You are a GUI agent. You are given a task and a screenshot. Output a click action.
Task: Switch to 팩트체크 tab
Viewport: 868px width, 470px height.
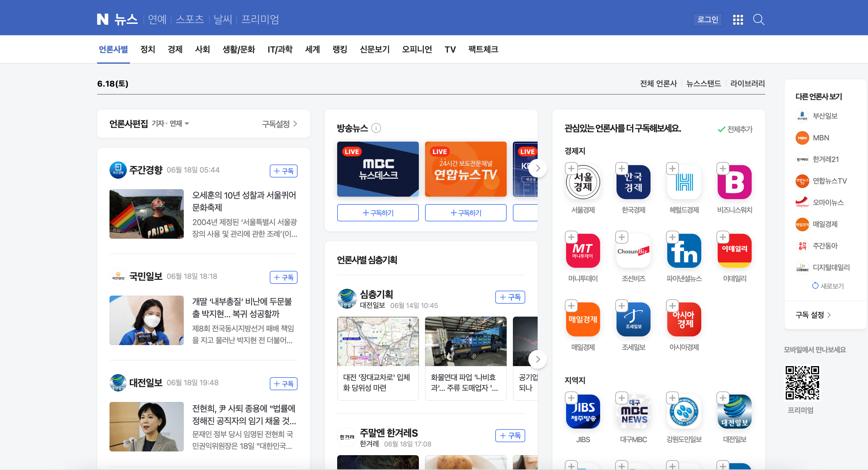(x=483, y=49)
